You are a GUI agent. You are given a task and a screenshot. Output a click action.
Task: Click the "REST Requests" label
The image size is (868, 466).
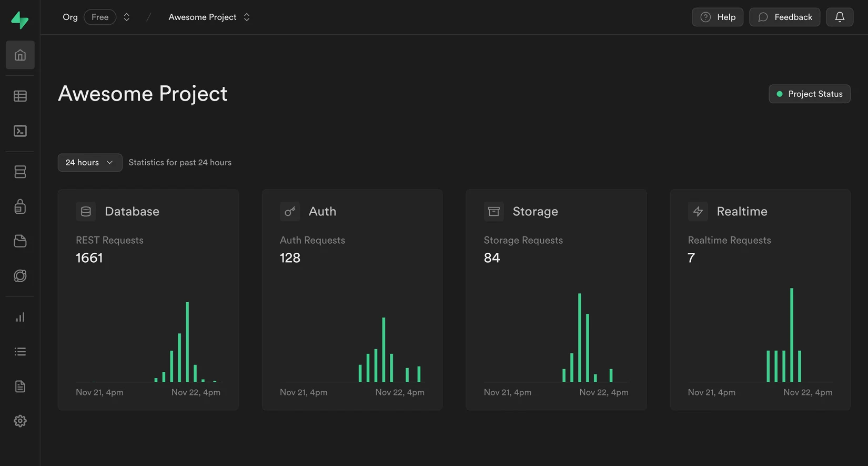click(x=109, y=240)
